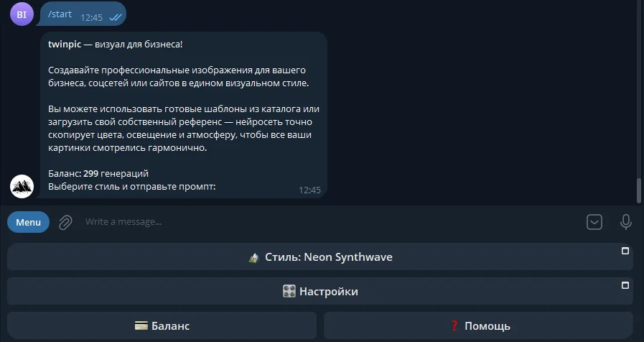Screen dimensions: 644x342
Task: Open the bot Menu button
Action: (28, 222)
